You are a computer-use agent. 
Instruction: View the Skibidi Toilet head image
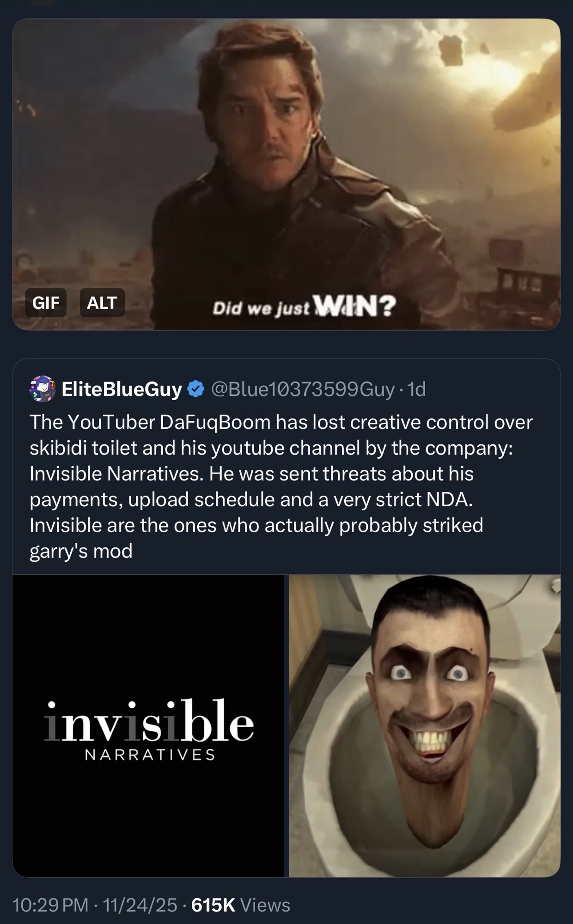point(425,726)
